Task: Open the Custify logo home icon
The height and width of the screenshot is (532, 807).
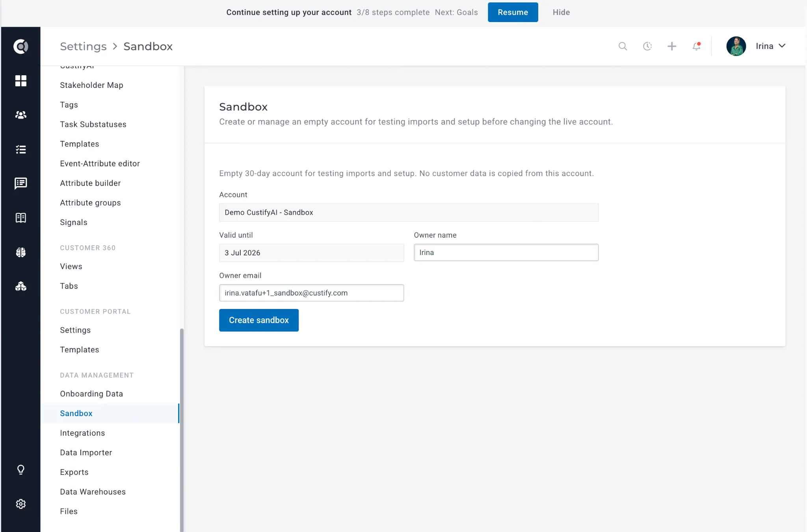Action: tap(20, 47)
